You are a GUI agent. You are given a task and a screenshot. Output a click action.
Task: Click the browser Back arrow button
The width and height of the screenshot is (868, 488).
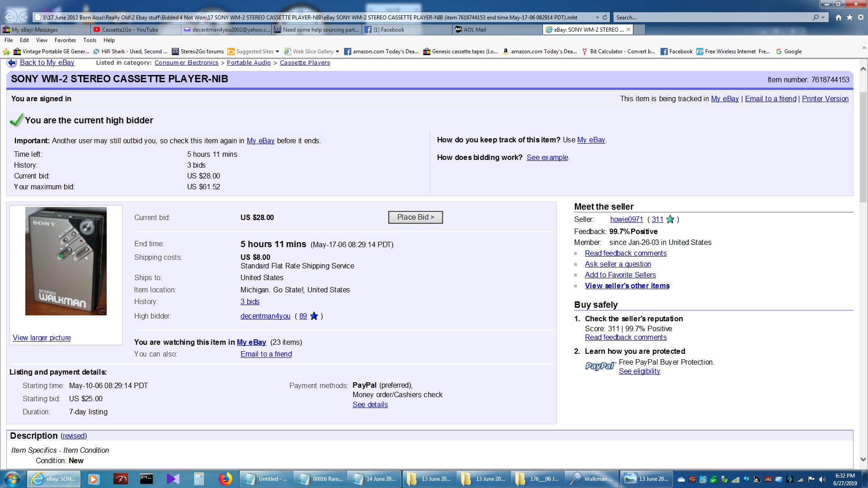tap(9, 17)
